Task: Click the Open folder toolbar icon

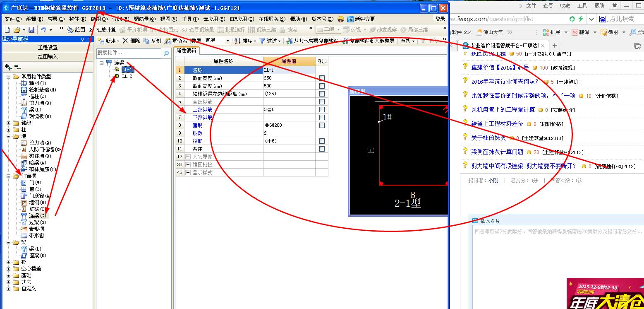Action: point(17,30)
